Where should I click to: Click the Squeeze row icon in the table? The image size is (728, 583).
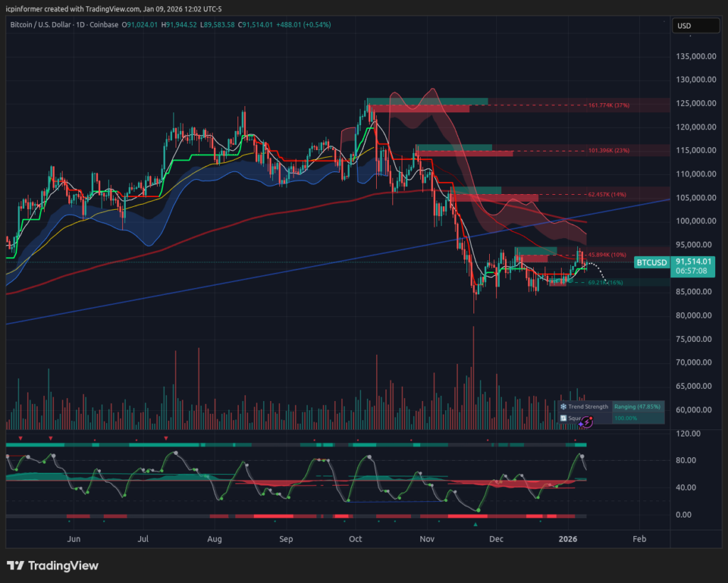tap(563, 418)
